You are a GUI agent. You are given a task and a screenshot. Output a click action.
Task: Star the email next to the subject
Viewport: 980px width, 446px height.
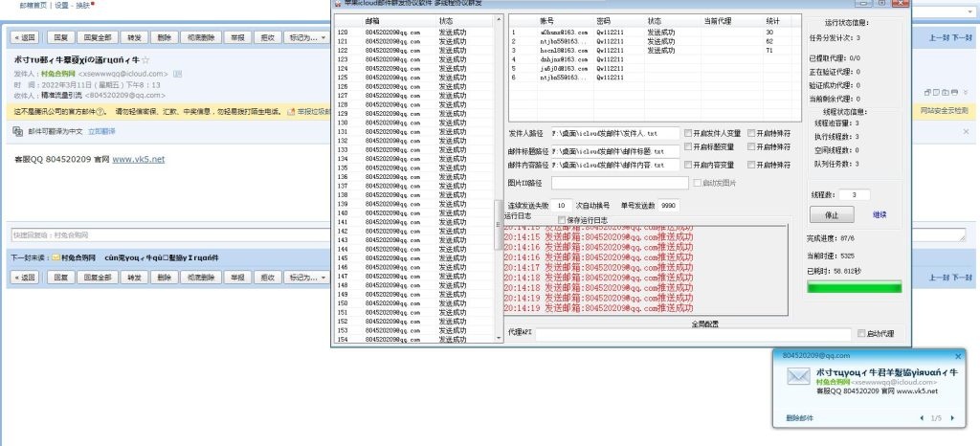click(145, 60)
